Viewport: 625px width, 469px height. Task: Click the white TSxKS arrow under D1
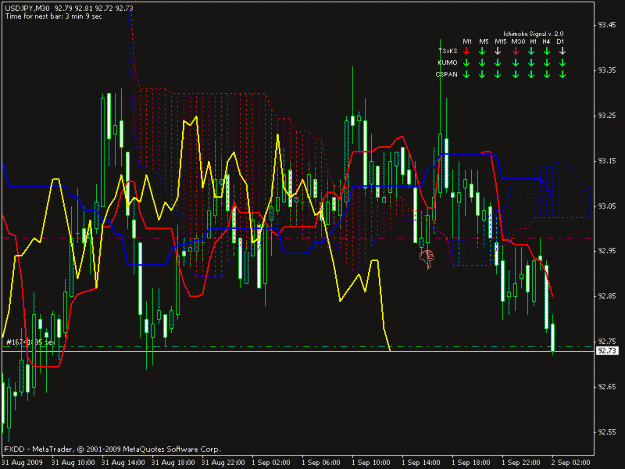tap(562, 51)
